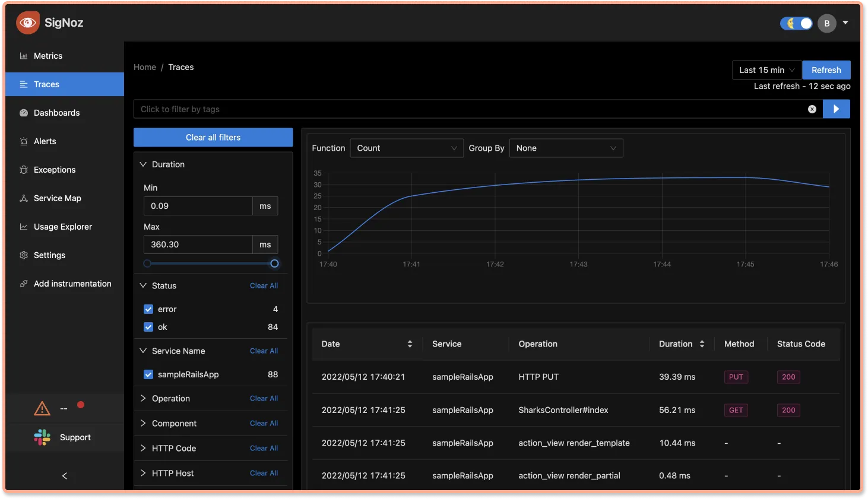The height and width of the screenshot is (499, 868).
Task: Click the Settings gear icon
Action: pyautogui.click(x=24, y=255)
